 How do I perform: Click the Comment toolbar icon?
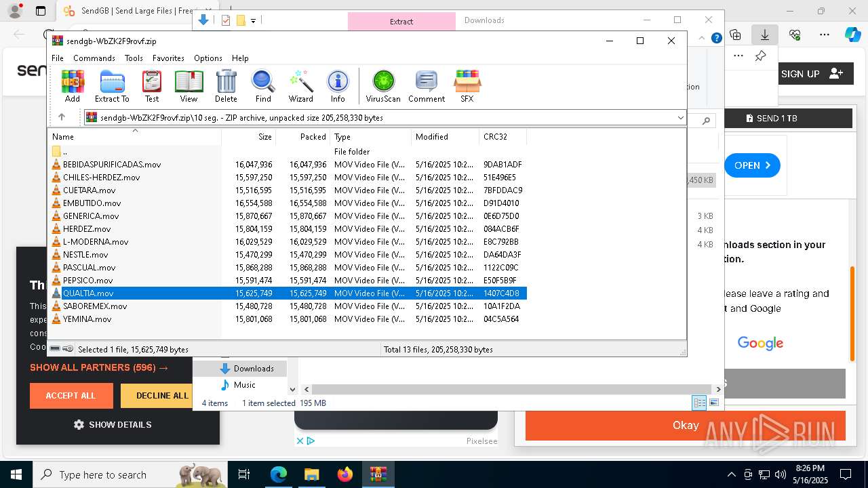[x=427, y=86]
